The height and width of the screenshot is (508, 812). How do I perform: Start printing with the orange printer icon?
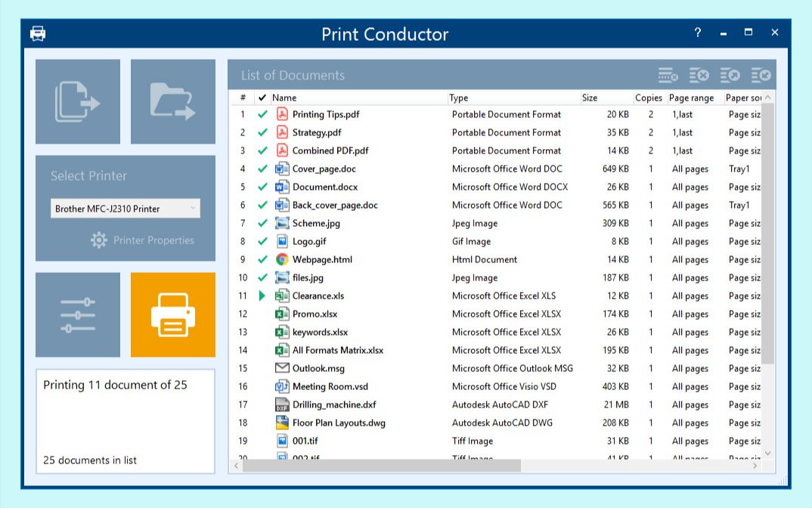tap(172, 314)
